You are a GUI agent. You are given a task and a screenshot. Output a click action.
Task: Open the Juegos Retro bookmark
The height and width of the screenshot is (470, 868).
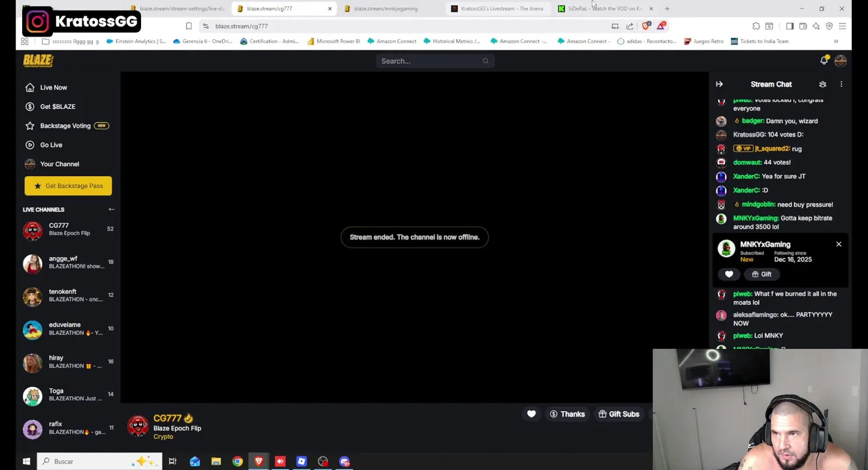(703, 41)
